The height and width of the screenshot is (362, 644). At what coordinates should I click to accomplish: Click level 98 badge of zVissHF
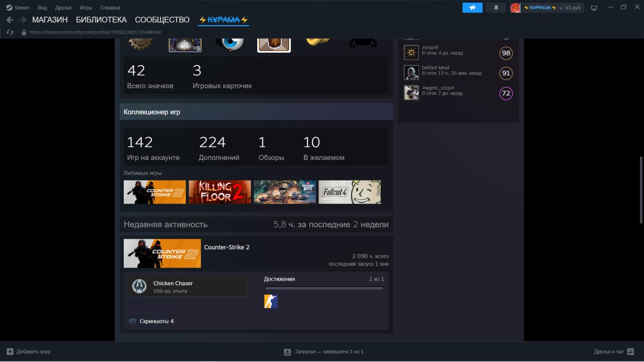pos(506,53)
